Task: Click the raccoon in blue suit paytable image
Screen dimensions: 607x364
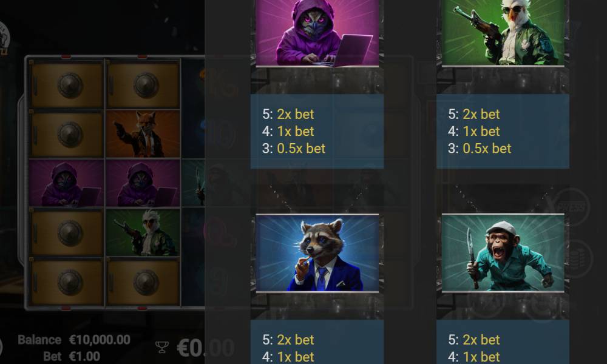Action: point(317,253)
